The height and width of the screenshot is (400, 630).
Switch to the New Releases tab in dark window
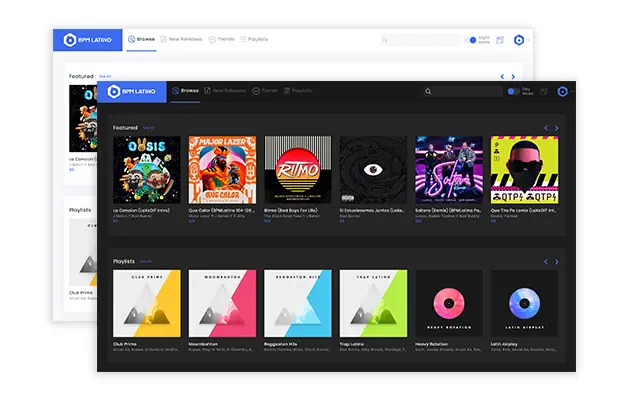point(226,91)
